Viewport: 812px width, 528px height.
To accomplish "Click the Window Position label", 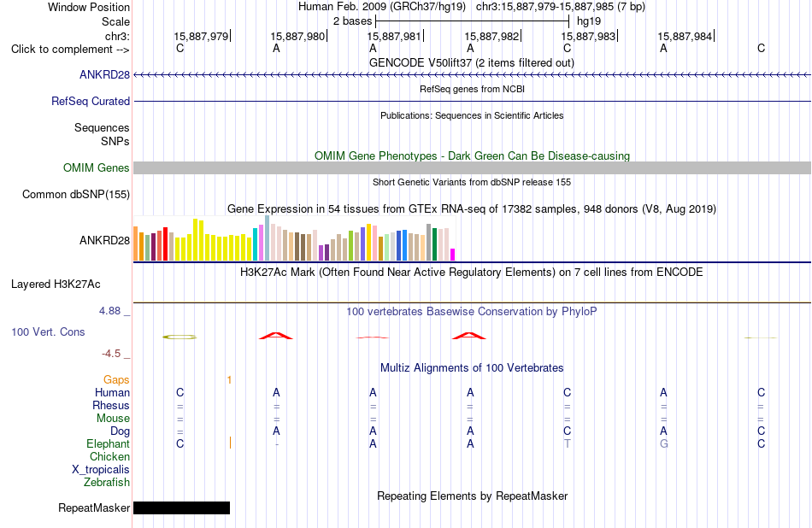I will pyautogui.click(x=89, y=7).
